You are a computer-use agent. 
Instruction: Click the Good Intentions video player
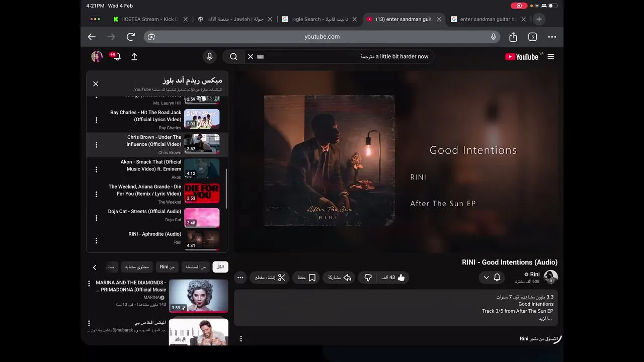[x=397, y=161]
